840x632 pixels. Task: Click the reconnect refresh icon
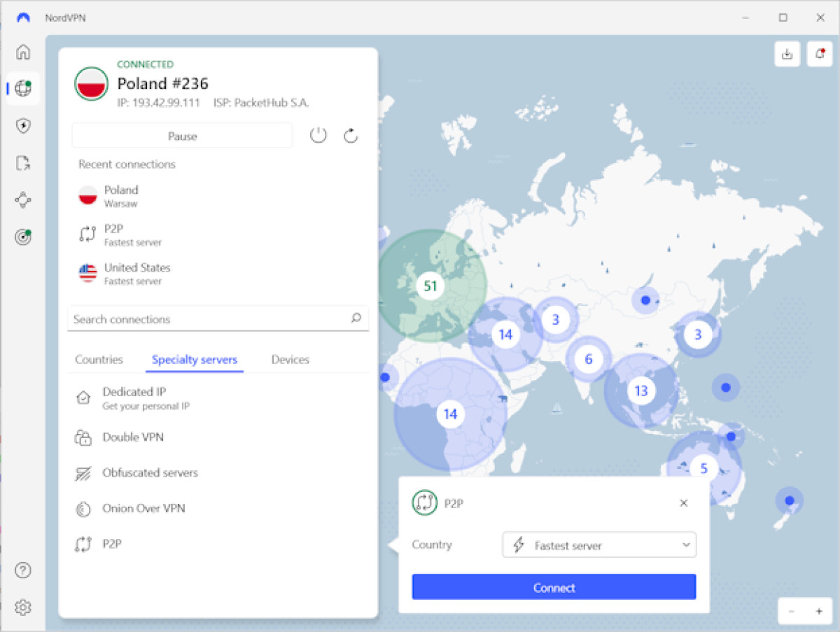click(x=351, y=136)
